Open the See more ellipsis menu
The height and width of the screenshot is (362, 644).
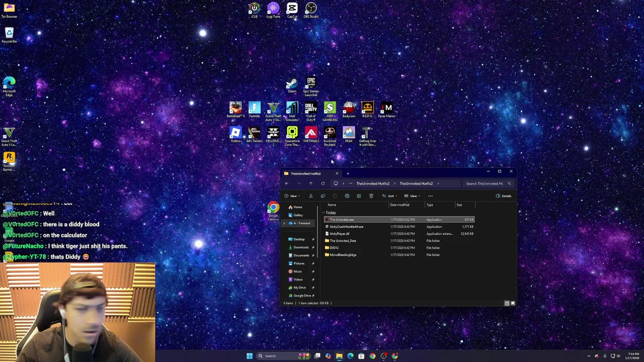430,196
